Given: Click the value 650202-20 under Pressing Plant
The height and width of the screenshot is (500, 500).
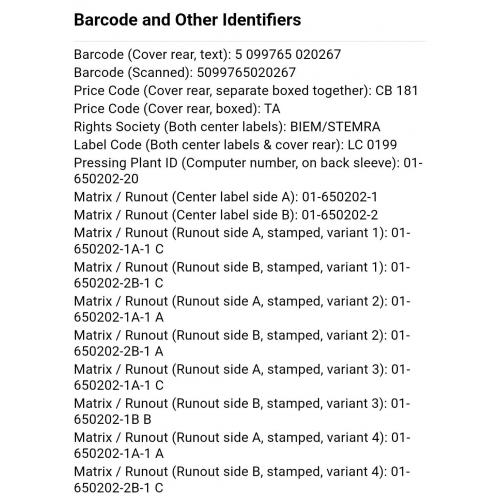Looking at the screenshot, I should [x=106, y=179].
